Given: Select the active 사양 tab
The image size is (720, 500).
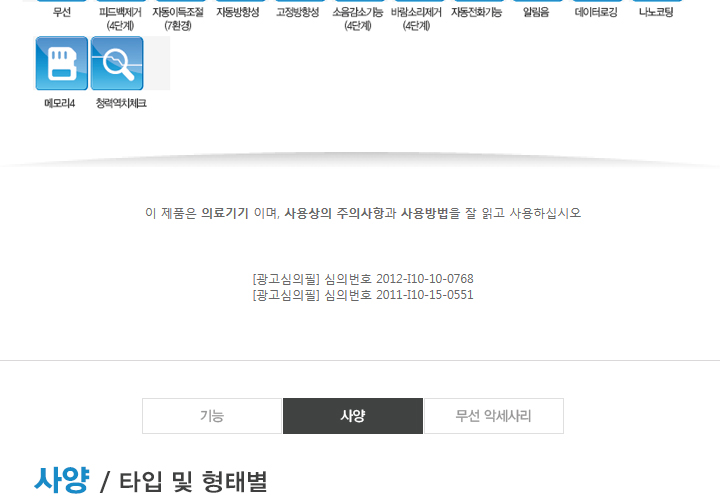Looking at the screenshot, I should tap(353, 416).
